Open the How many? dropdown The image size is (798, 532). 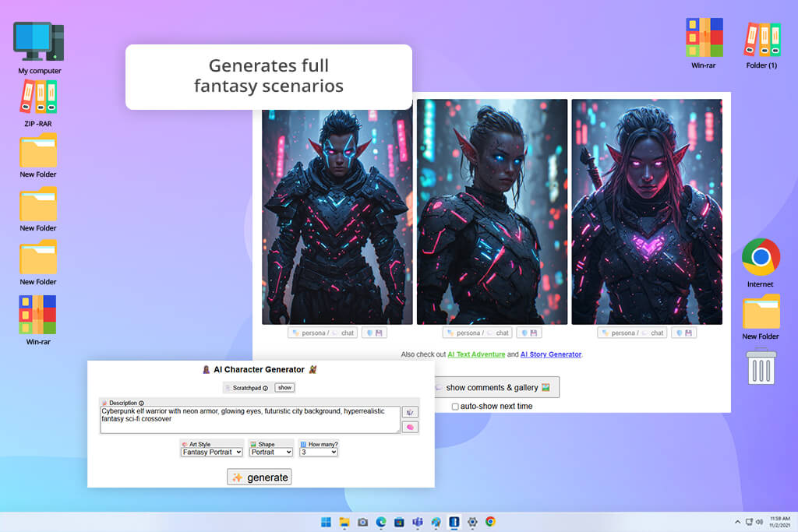coord(319,452)
